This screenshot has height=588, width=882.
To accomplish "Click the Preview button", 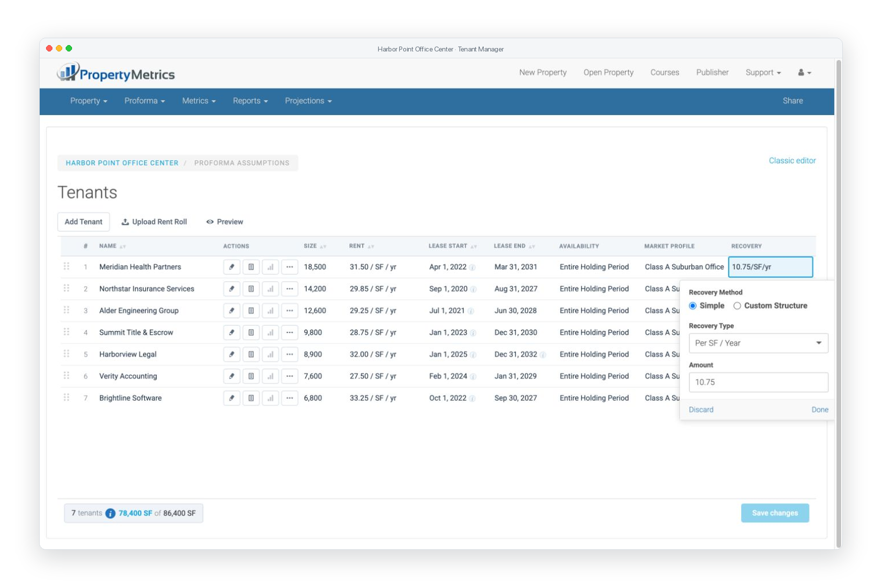I will pyautogui.click(x=224, y=222).
